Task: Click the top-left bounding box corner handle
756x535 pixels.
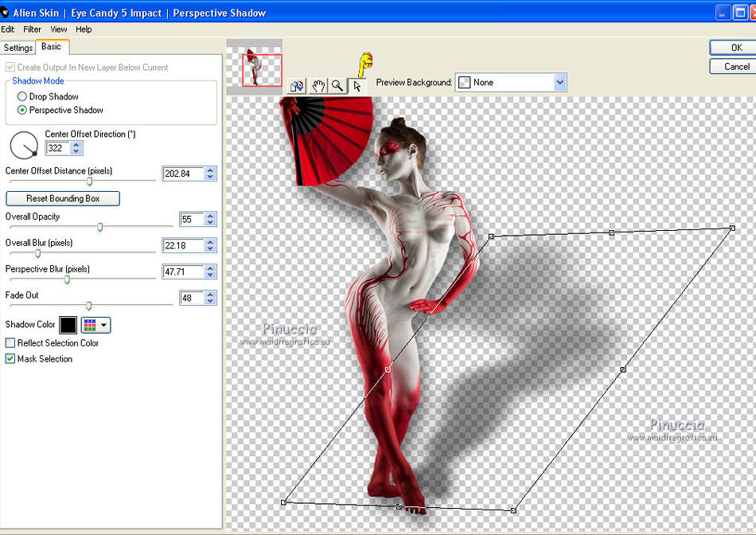Action: click(x=491, y=236)
